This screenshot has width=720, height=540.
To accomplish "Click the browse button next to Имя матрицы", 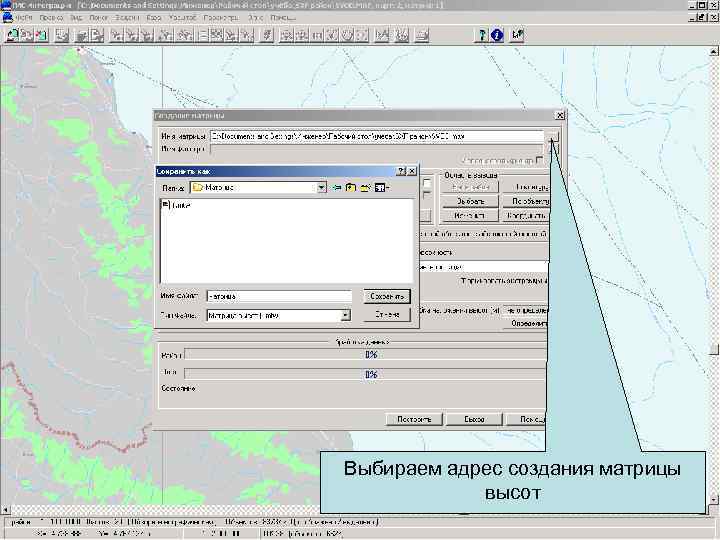I will [x=553, y=136].
